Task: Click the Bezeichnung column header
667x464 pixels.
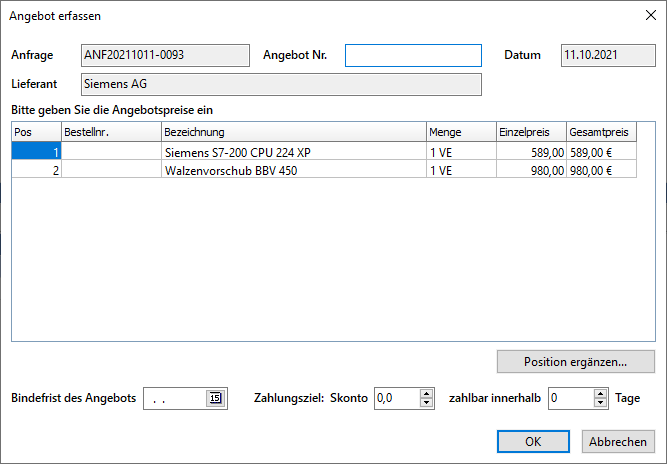Action: pos(294,132)
